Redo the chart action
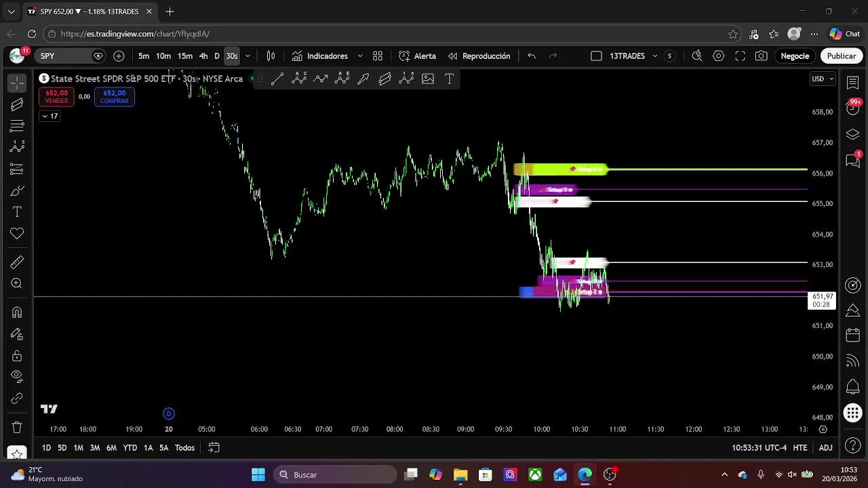 coord(553,56)
